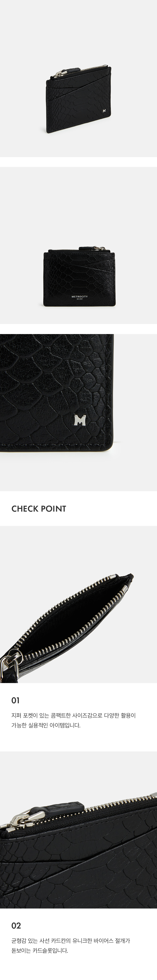Open the front-facing card wallet image

click(x=78, y=245)
